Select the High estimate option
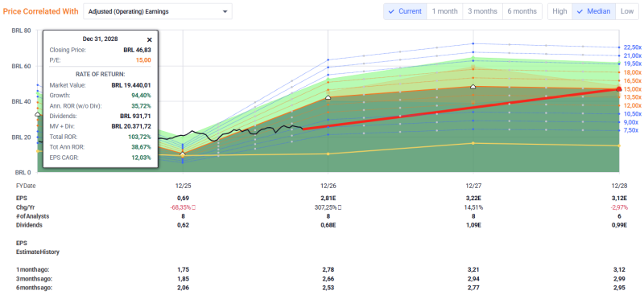The width and height of the screenshot is (644, 303). [559, 11]
